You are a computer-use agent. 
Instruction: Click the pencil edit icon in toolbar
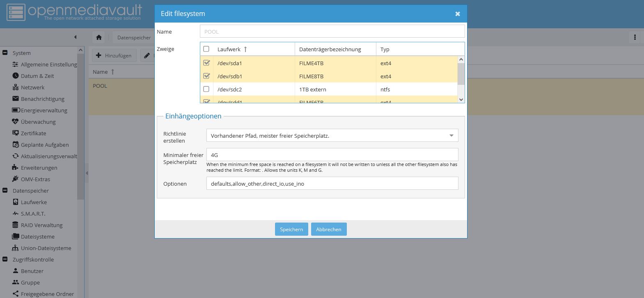coord(147,55)
